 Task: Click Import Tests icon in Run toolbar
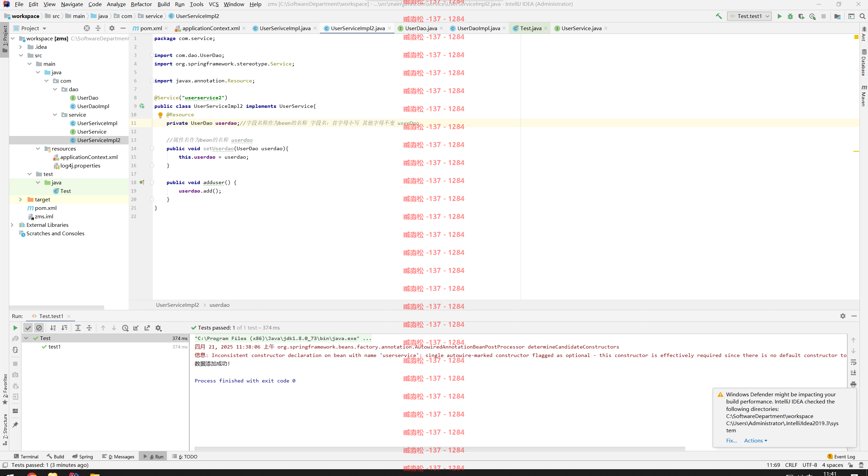[x=136, y=328]
